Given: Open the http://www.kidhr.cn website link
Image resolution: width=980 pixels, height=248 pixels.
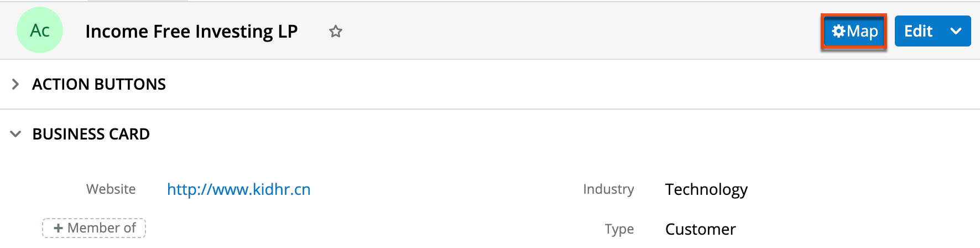Looking at the screenshot, I should pyautogui.click(x=238, y=189).
